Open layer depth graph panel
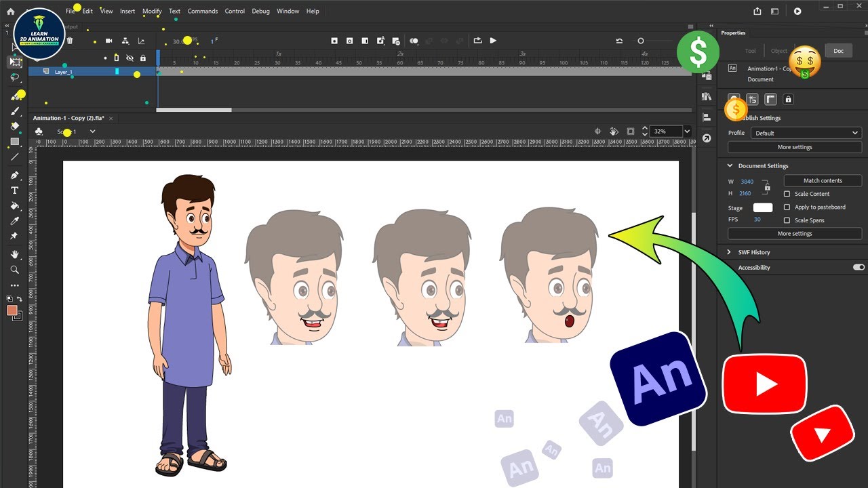Screen dimensions: 868x488 [x=141, y=41]
